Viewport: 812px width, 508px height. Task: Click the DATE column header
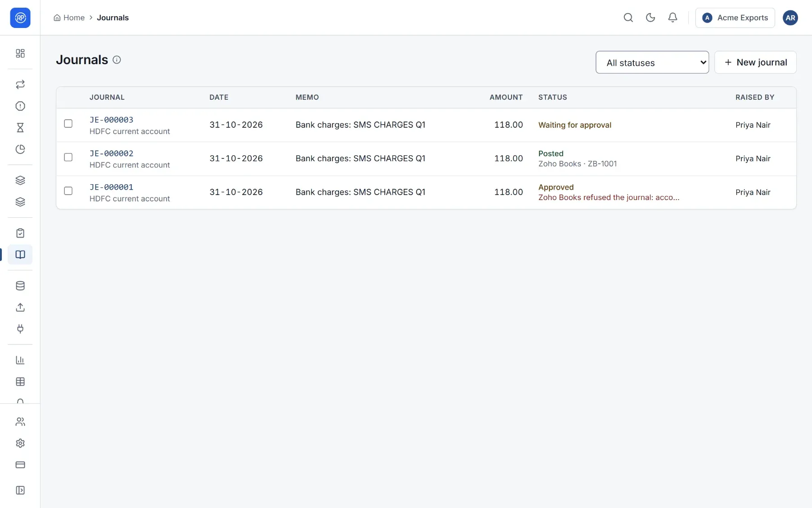219,97
